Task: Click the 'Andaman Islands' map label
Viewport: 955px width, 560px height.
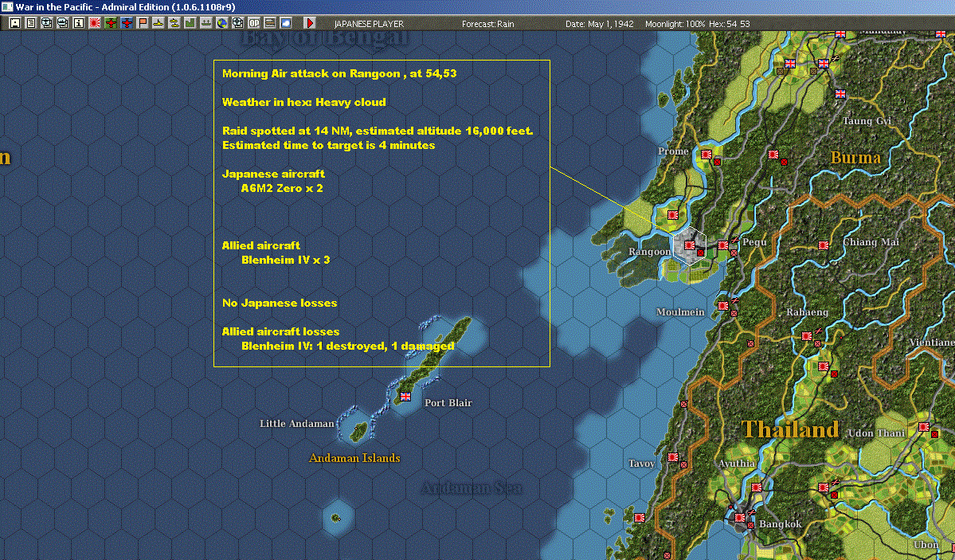Action: 354,458
